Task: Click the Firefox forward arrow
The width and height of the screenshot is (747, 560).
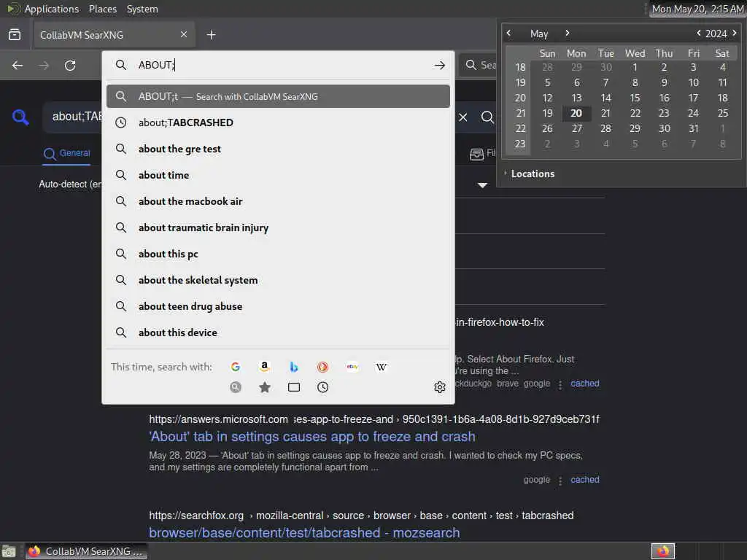Action: pyautogui.click(x=44, y=65)
